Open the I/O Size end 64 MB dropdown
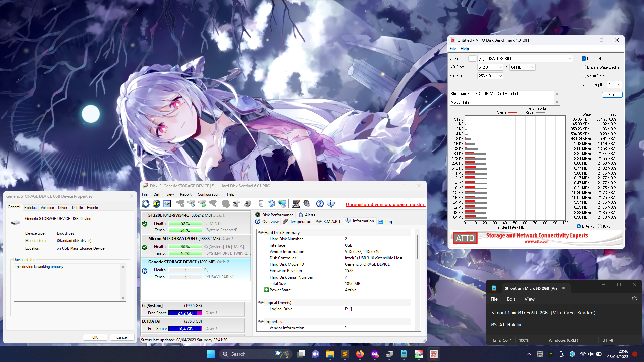The image size is (644, 362). [522, 67]
